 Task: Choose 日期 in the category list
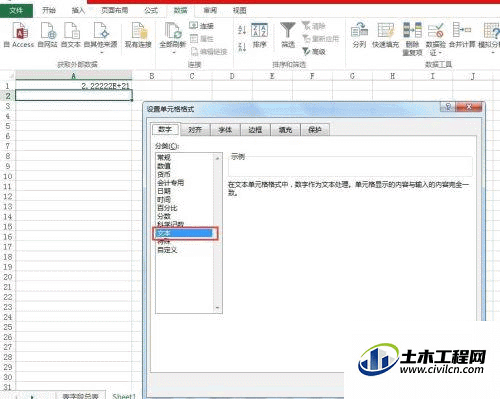tap(185, 191)
